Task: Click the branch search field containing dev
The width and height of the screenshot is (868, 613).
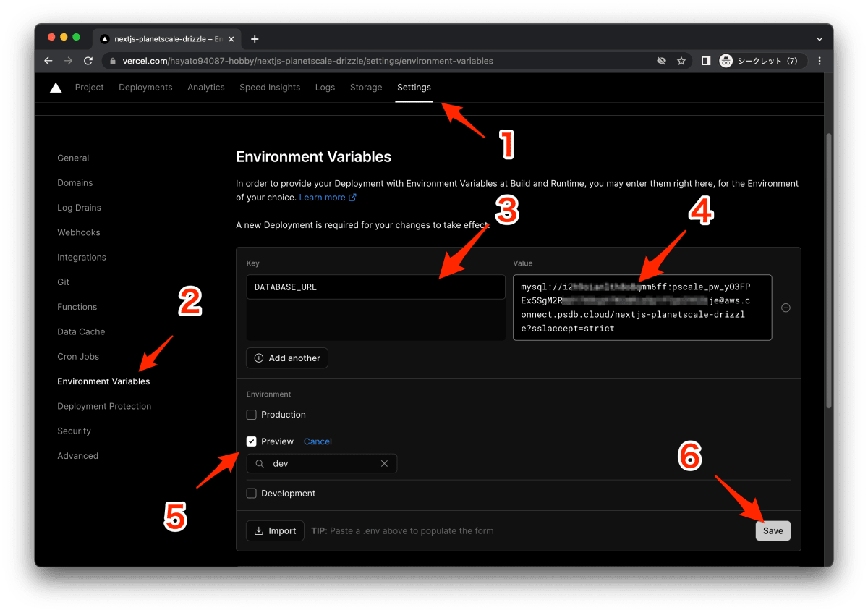Action: coord(322,463)
